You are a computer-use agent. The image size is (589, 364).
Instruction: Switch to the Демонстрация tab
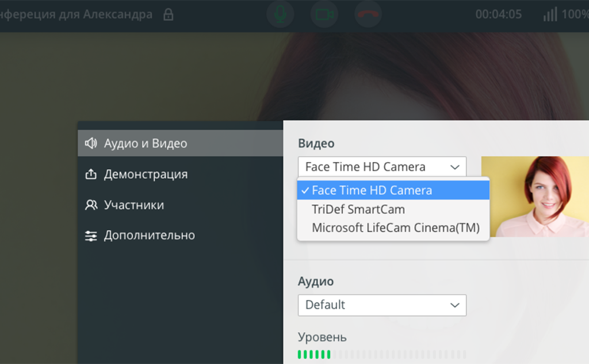pos(146,174)
